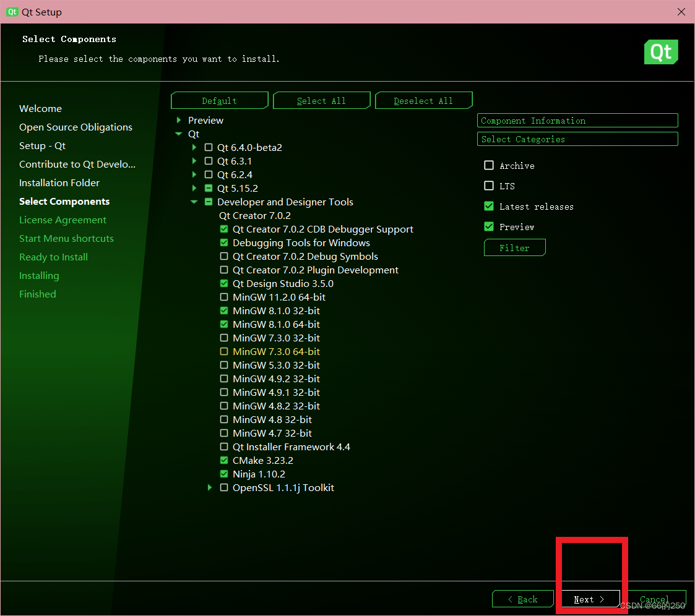Check the Qt 6.4.0-beta2 checkbox

point(209,147)
